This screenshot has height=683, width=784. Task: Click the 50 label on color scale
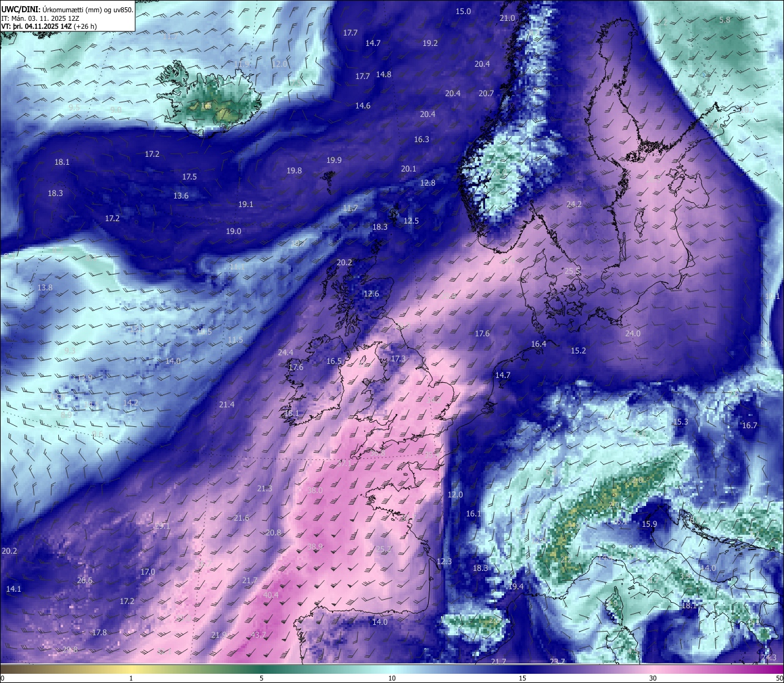point(778,678)
